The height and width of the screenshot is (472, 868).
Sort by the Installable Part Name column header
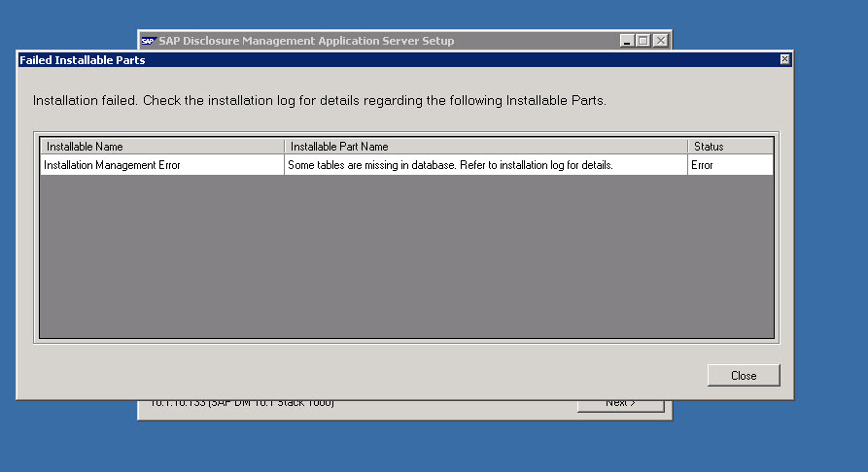(486, 146)
